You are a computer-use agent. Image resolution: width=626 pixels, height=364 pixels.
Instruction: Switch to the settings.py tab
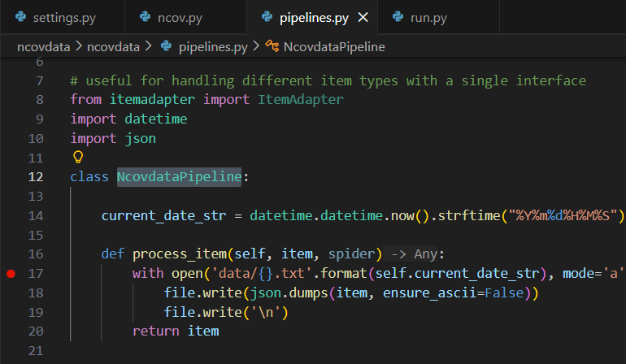click(61, 16)
